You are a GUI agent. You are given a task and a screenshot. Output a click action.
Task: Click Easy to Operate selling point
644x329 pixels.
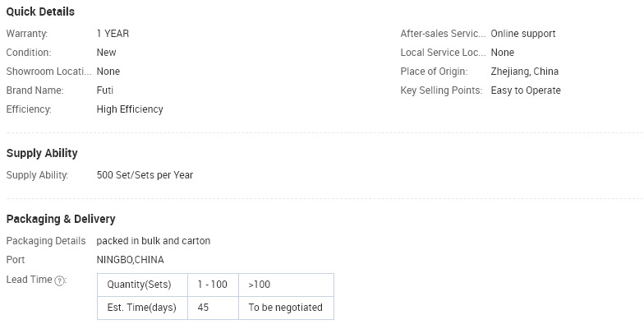[526, 90]
